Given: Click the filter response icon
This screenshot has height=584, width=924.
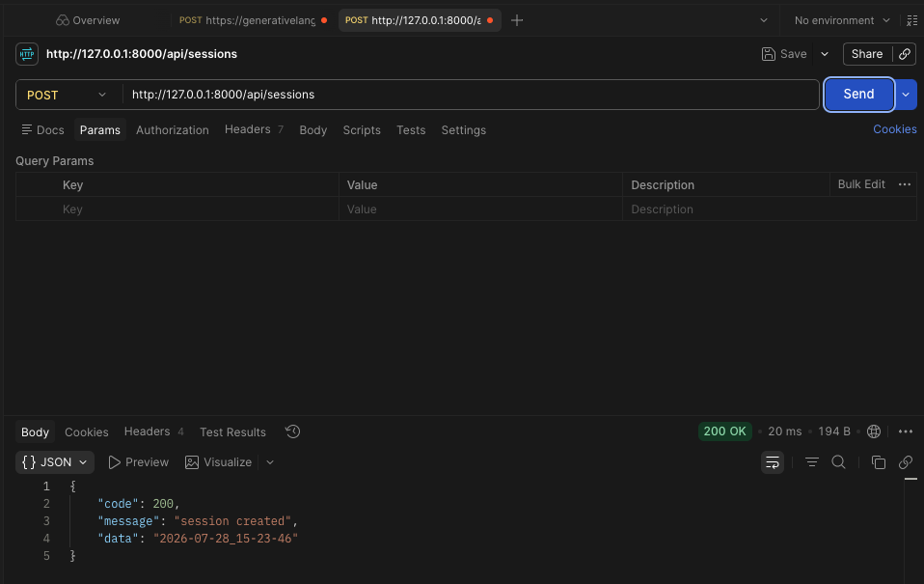Looking at the screenshot, I should pos(811,462).
